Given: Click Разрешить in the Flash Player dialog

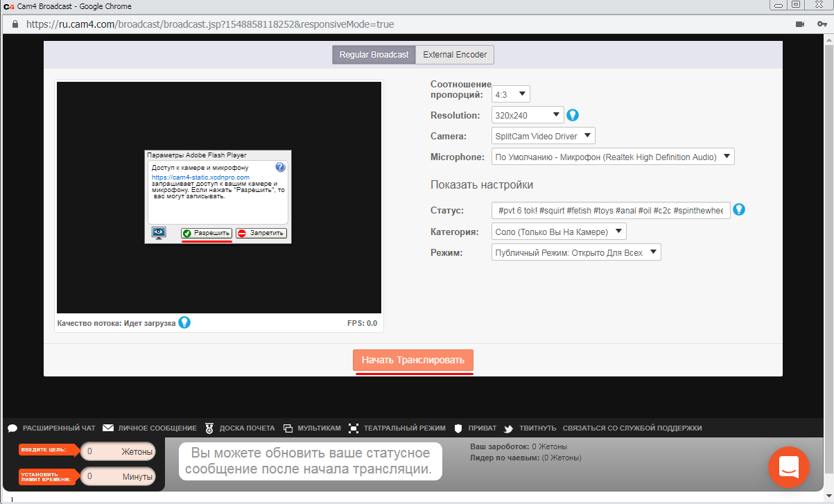Looking at the screenshot, I should [x=206, y=233].
